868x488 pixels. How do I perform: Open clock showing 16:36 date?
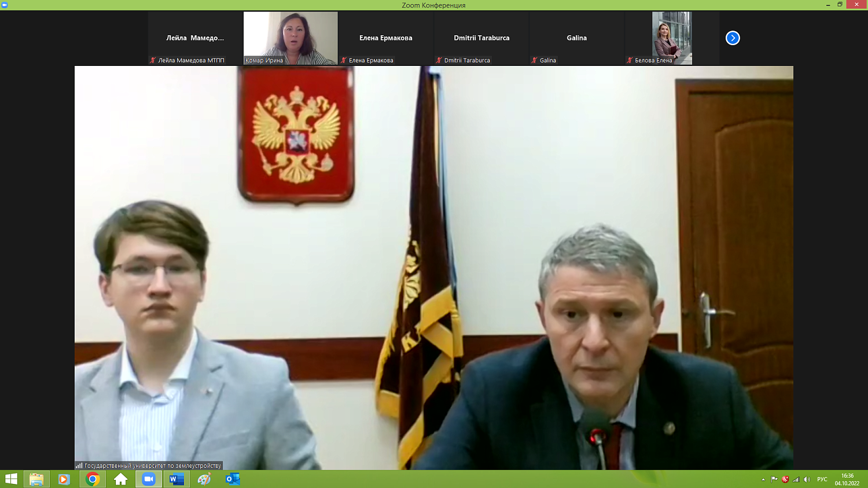847,479
